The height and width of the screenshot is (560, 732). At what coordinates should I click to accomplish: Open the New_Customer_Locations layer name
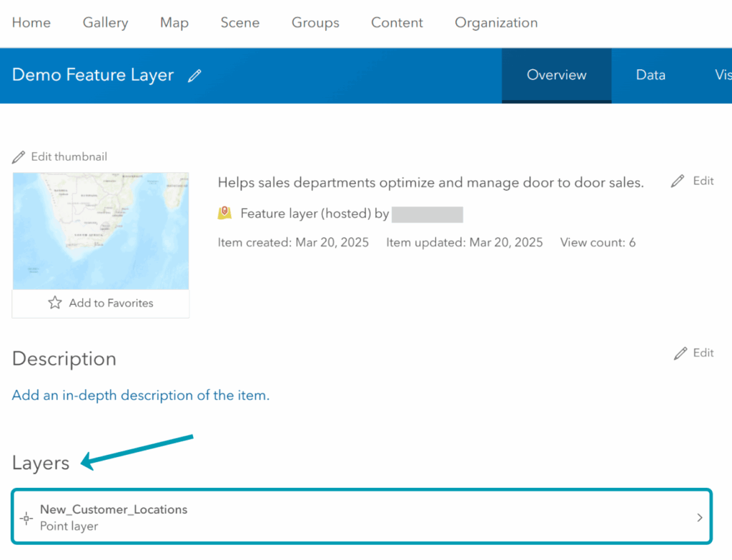(114, 509)
